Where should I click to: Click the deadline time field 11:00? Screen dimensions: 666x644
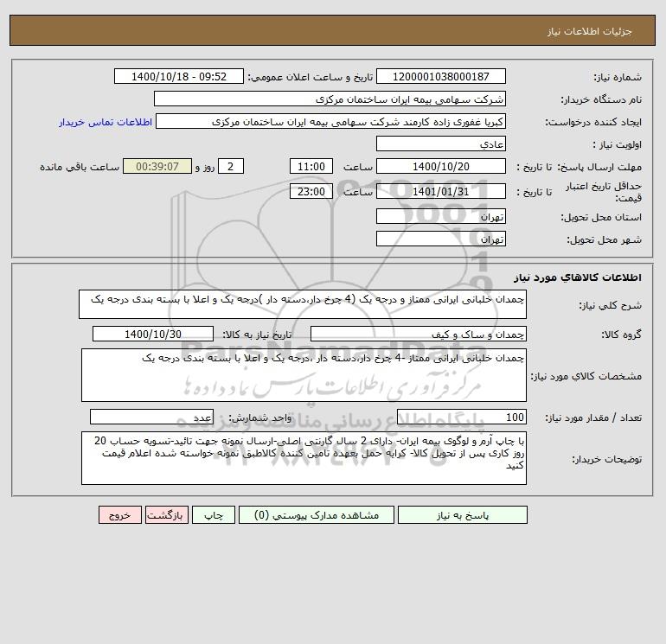coord(311,167)
